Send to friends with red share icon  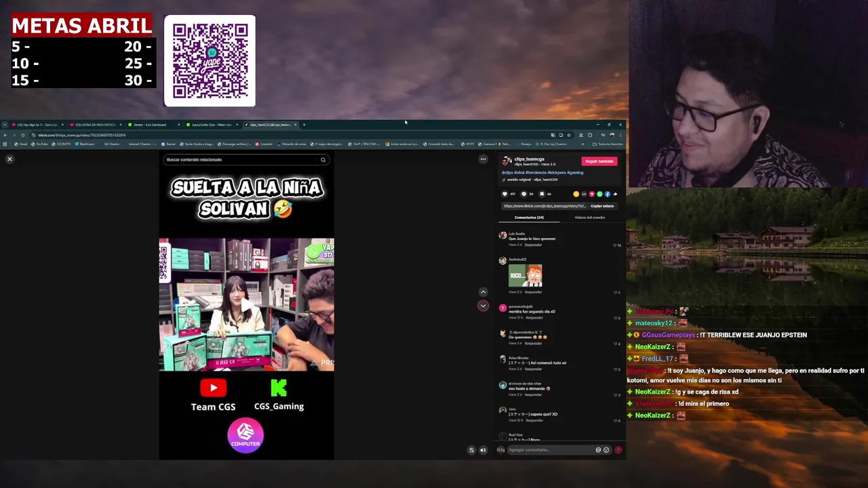[x=592, y=194]
